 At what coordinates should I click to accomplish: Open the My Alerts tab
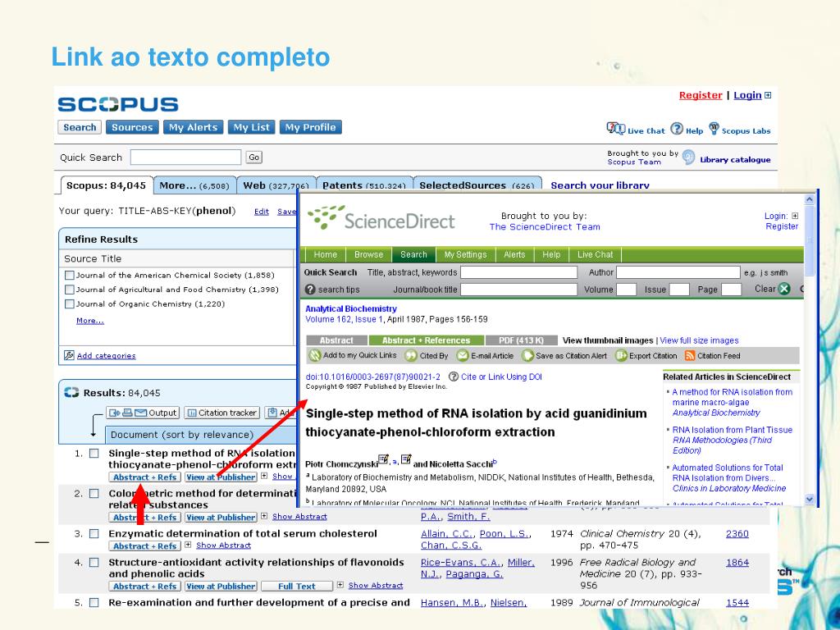[x=194, y=127]
